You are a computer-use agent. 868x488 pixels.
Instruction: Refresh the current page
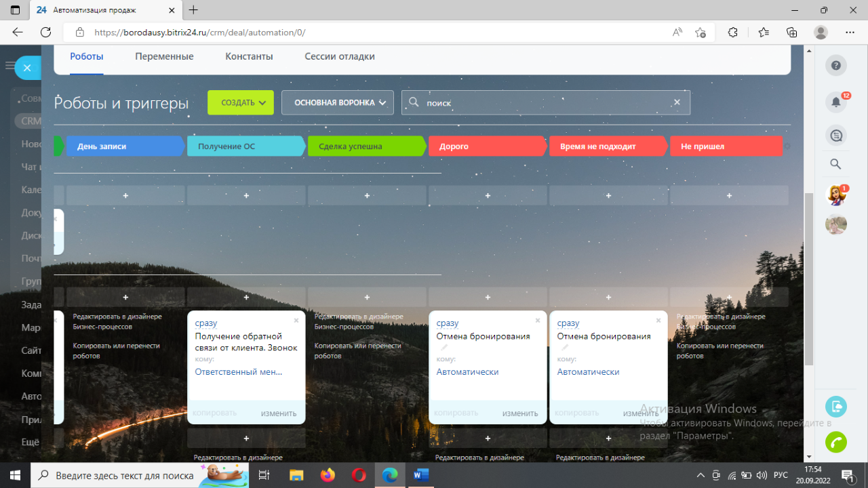tap(45, 32)
